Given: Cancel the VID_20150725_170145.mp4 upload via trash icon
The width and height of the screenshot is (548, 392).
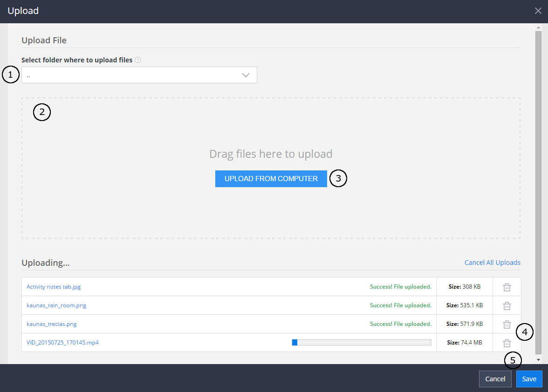Looking at the screenshot, I should coord(507,343).
